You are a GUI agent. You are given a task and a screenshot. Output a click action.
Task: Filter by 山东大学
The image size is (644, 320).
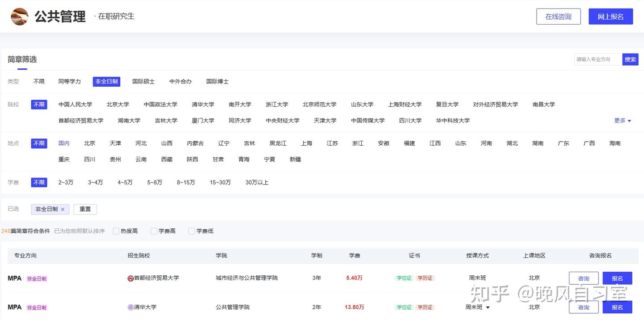362,105
